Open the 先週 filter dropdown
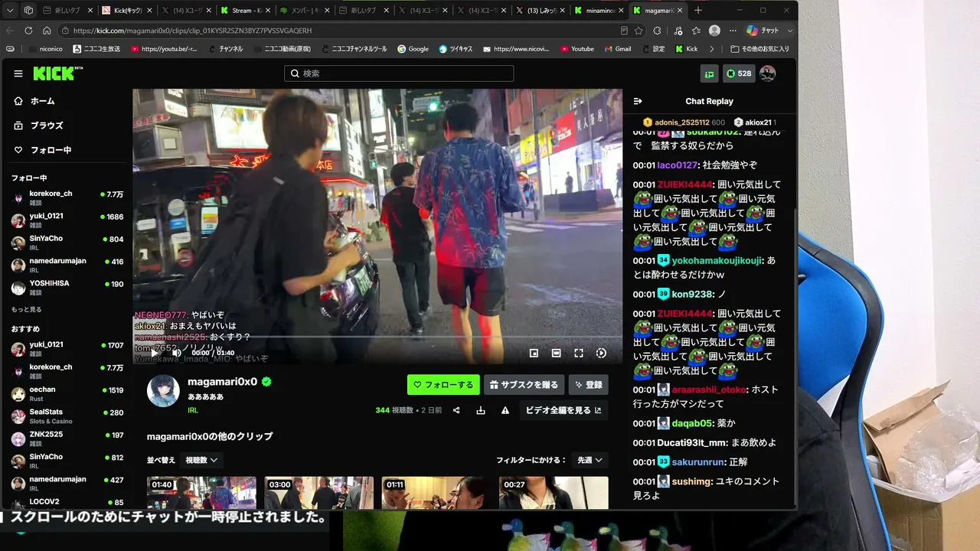The height and width of the screenshot is (551, 980). click(x=590, y=460)
